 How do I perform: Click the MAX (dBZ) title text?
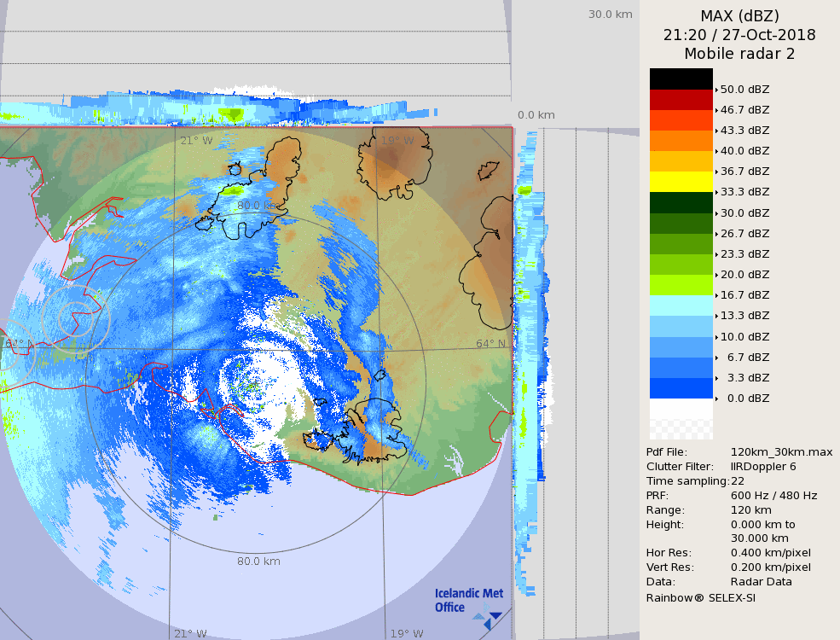(x=739, y=15)
